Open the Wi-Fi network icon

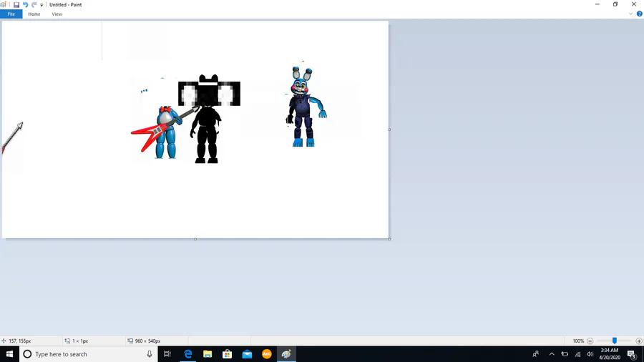click(578, 354)
